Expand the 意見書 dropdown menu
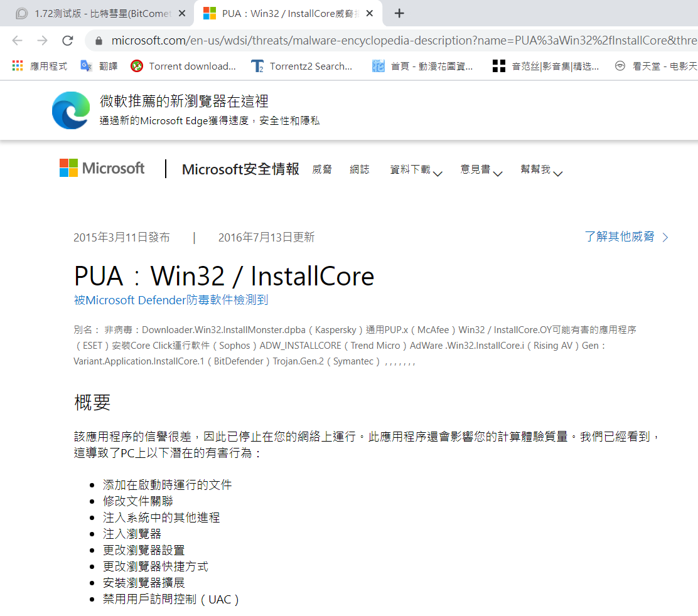698x616 pixels. pos(481,170)
